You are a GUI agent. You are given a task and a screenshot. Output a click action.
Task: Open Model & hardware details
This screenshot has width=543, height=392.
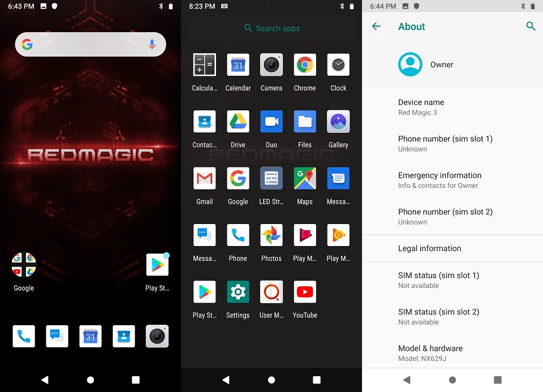pyautogui.click(x=453, y=353)
